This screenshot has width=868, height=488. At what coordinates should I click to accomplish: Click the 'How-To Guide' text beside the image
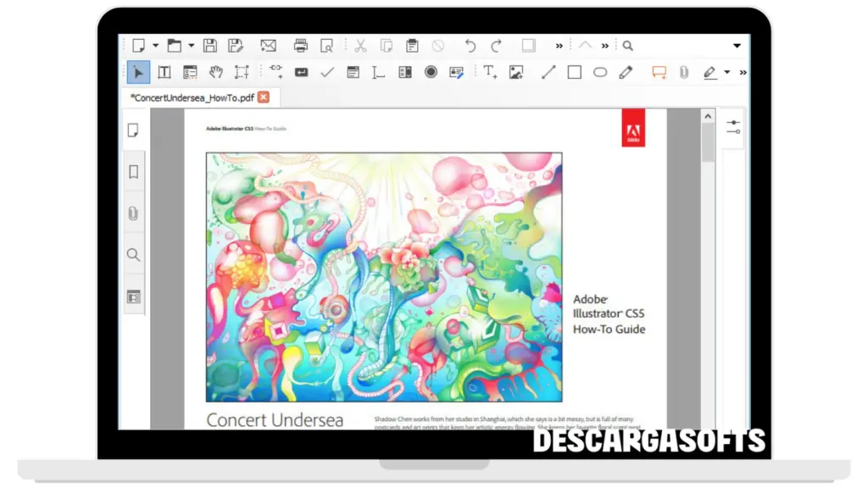point(609,330)
